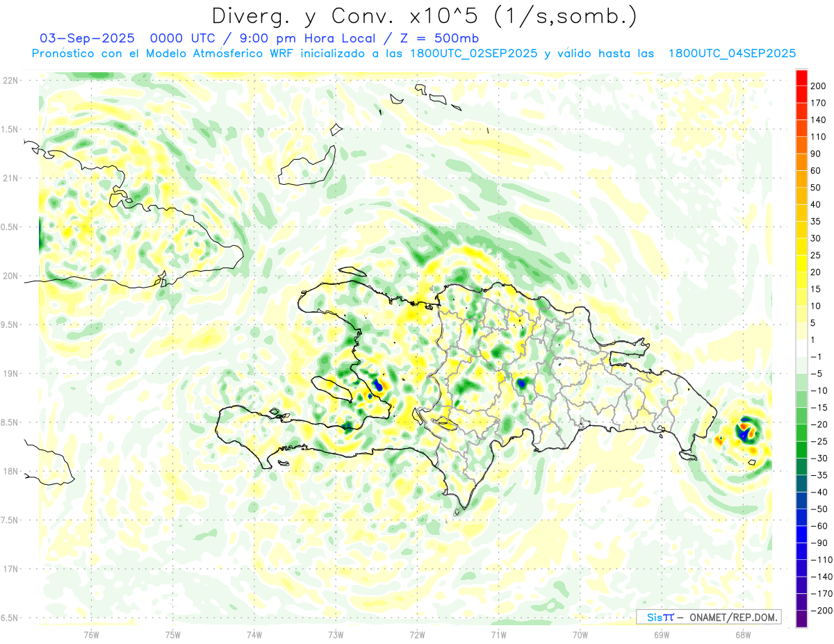
Task: Click the Z = 500mb level text
Action: pyautogui.click(x=431, y=38)
